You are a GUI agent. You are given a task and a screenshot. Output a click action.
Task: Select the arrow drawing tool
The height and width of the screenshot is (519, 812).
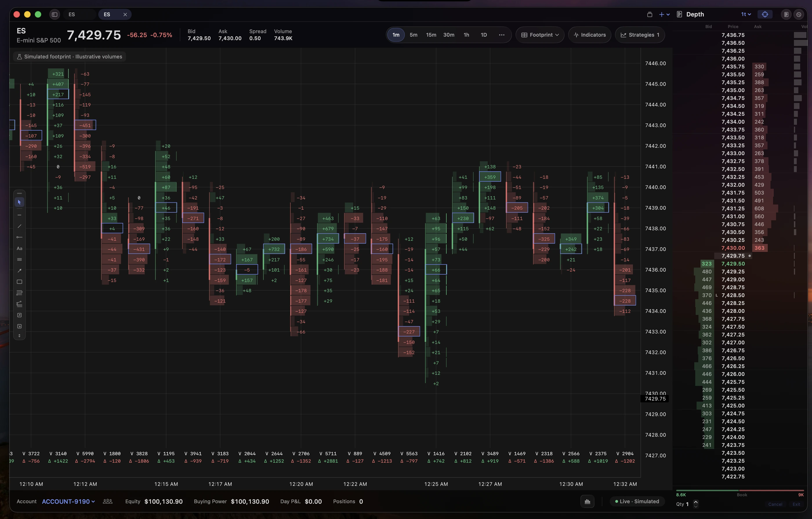(x=19, y=271)
